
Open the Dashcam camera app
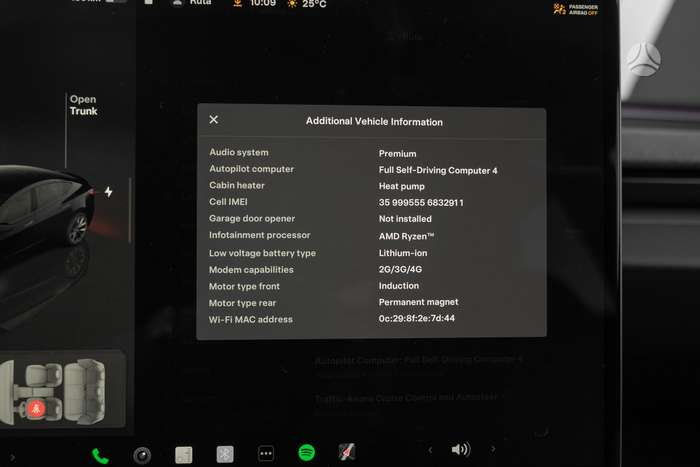142,455
